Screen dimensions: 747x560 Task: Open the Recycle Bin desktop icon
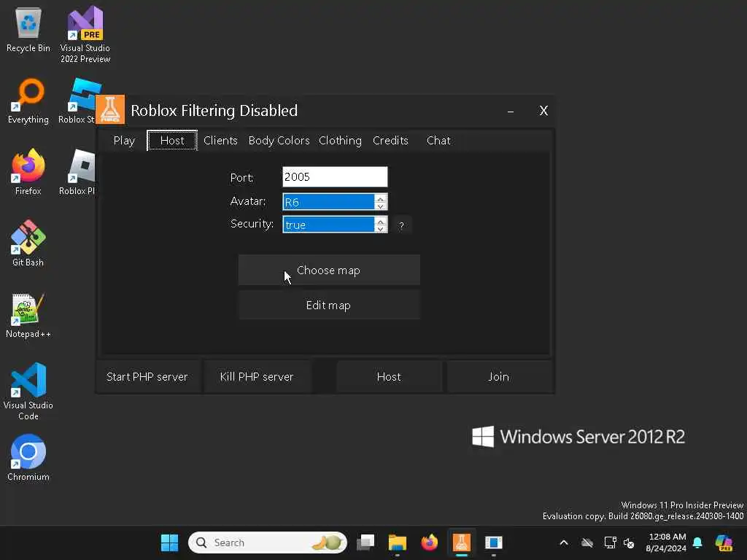click(x=28, y=31)
